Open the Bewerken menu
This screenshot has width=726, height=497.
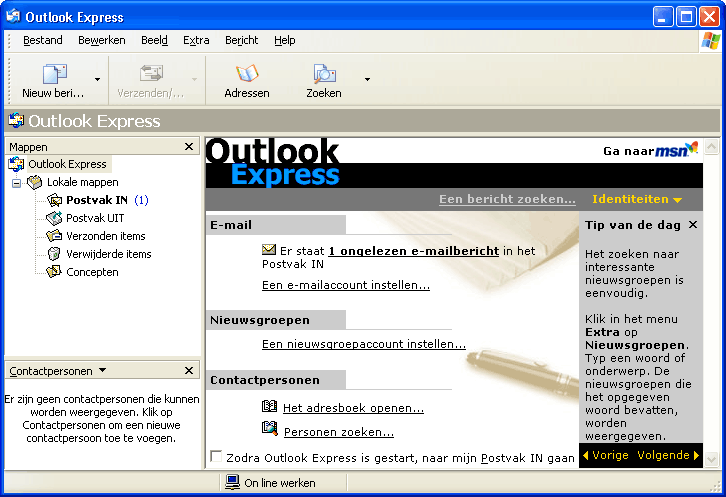coord(101,40)
